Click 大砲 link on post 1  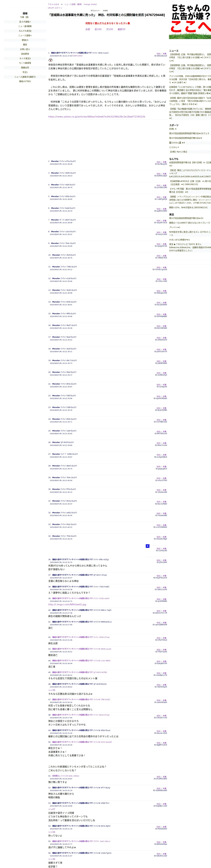[x=164, y=54]
